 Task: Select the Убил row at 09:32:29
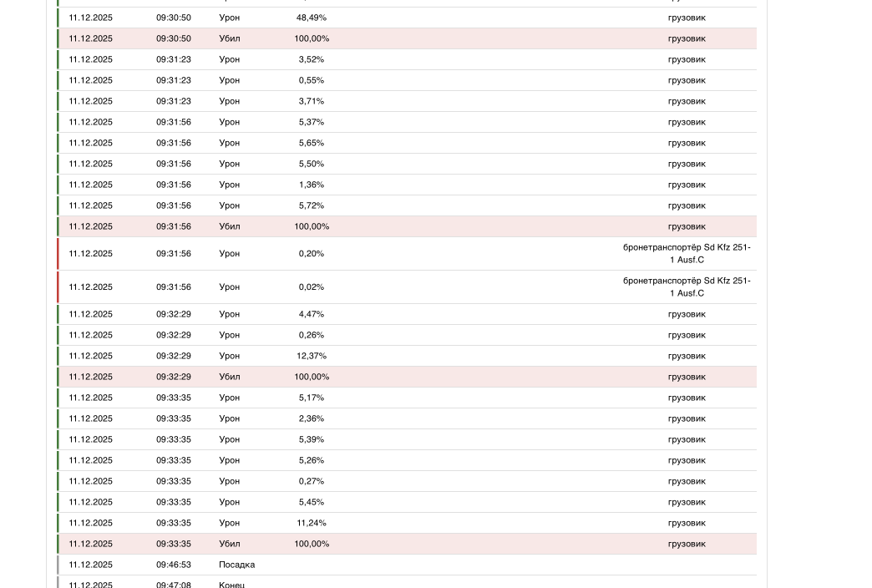tap(229, 377)
